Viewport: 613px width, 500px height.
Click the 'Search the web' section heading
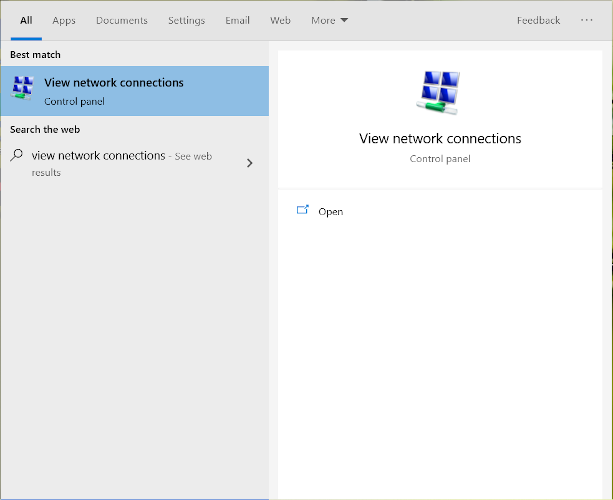click(x=45, y=129)
